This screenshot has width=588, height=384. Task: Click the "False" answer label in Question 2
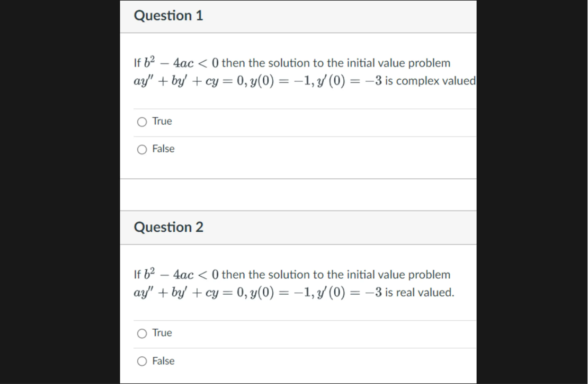[163, 361]
